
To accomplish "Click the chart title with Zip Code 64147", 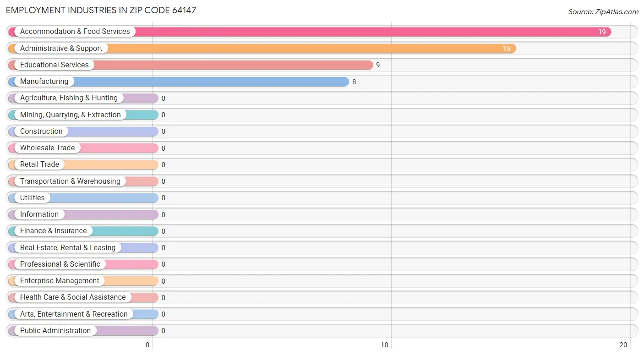I will [x=101, y=10].
